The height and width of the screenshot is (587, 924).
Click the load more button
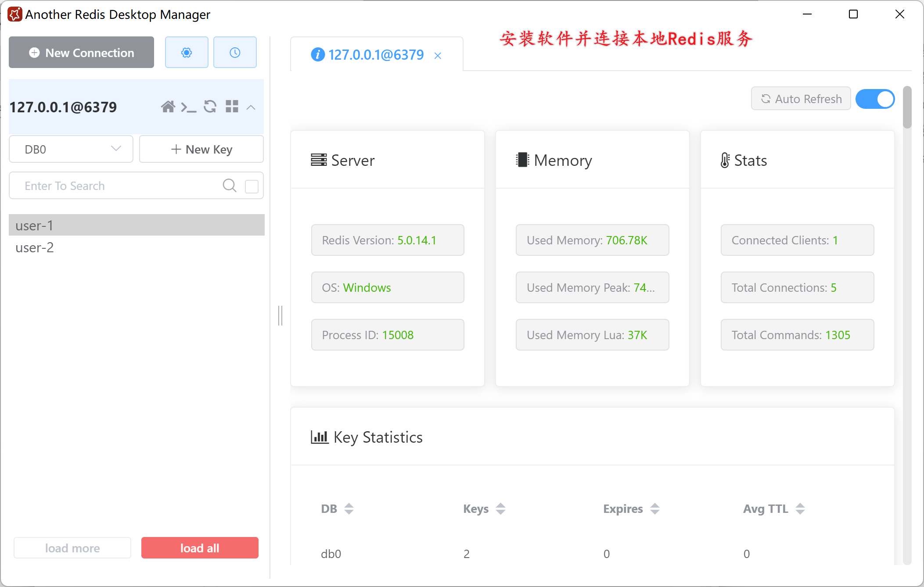pos(72,548)
